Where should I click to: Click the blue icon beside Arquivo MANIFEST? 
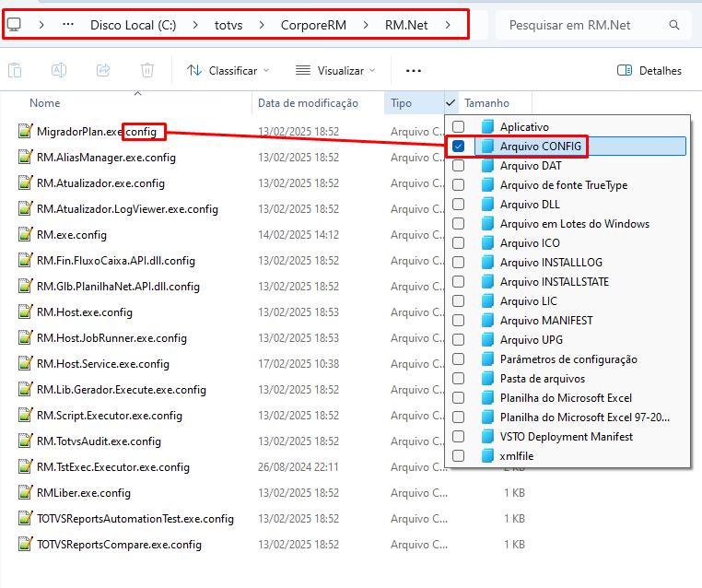coord(487,320)
